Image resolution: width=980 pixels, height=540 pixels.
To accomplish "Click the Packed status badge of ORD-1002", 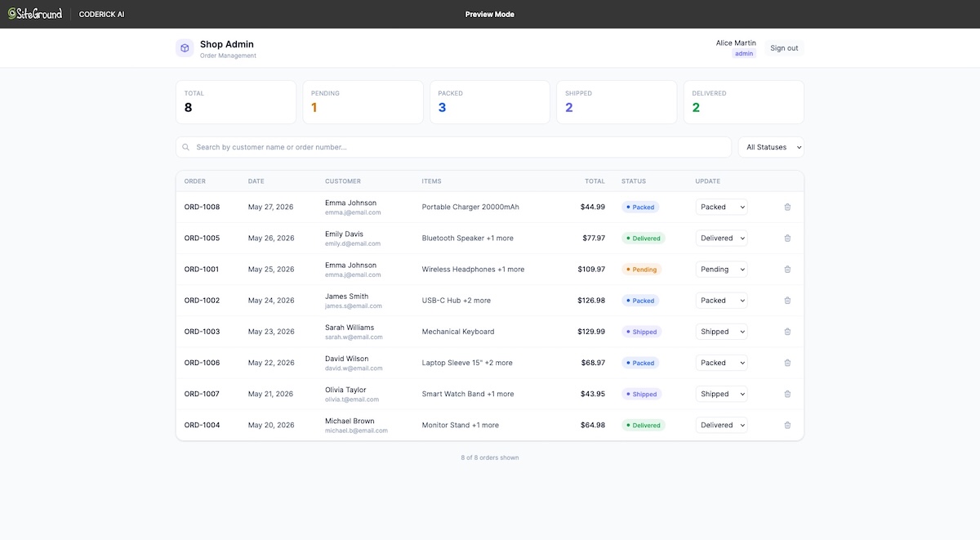I will click(640, 301).
